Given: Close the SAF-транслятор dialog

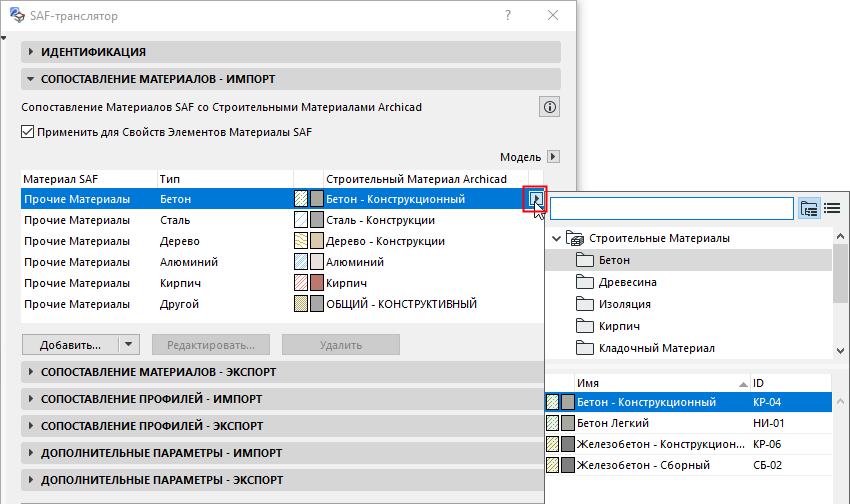Looking at the screenshot, I should [x=553, y=15].
